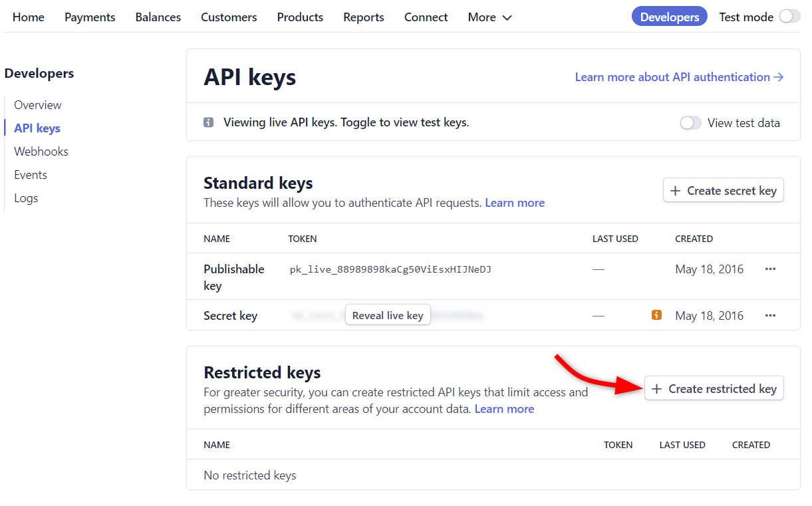Open the three-dot menu for Publishable key
Image resolution: width=812 pixels, height=506 pixels.
click(x=770, y=269)
